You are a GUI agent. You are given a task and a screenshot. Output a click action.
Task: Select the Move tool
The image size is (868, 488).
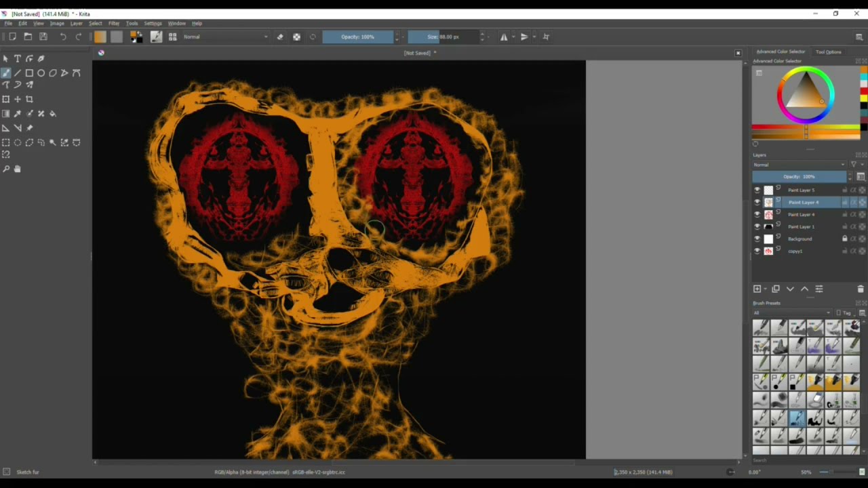(x=18, y=100)
